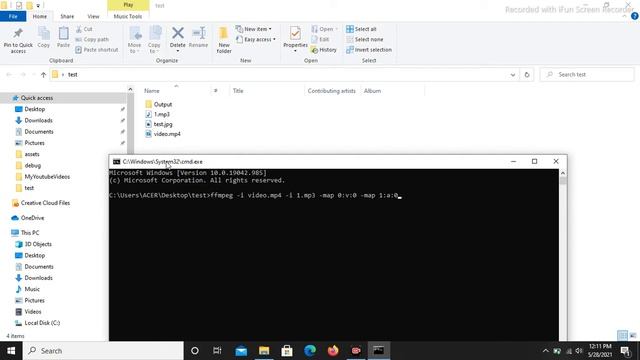Screen dimensions: 640x360
Task: Click the Rename ribbon icon
Action: (x=199, y=38)
